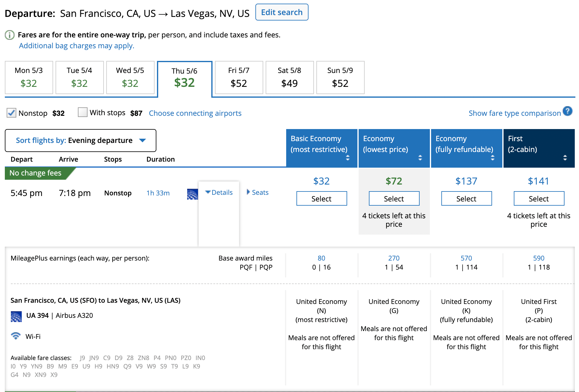The image size is (579, 392).
Task: Click the 1h 33m duration link
Action: [x=158, y=193]
